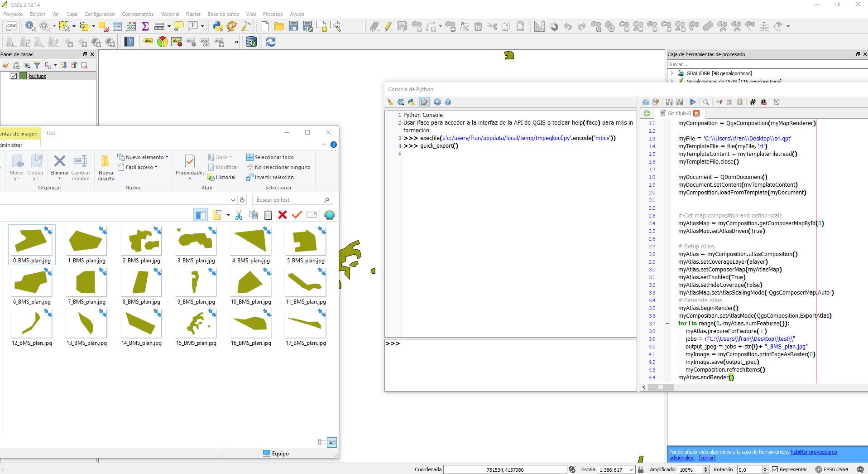Collapse the Explorer ribbon chevron

point(324,145)
